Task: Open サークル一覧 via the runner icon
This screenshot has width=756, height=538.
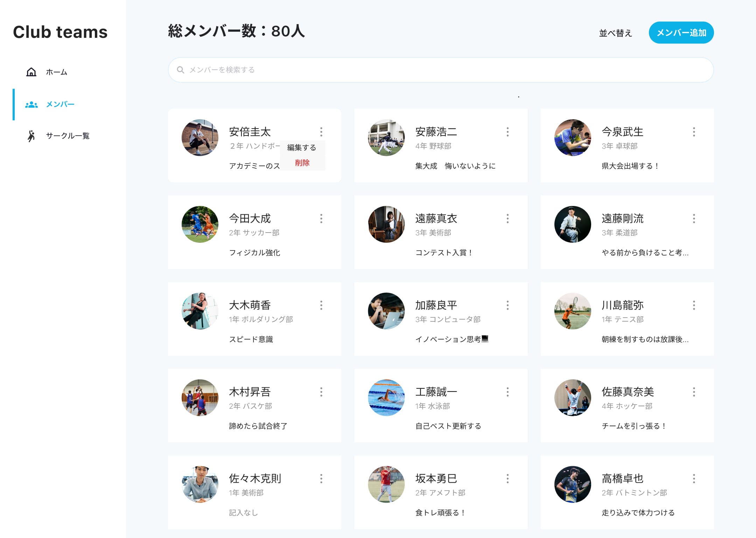Action: click(31, 136)
